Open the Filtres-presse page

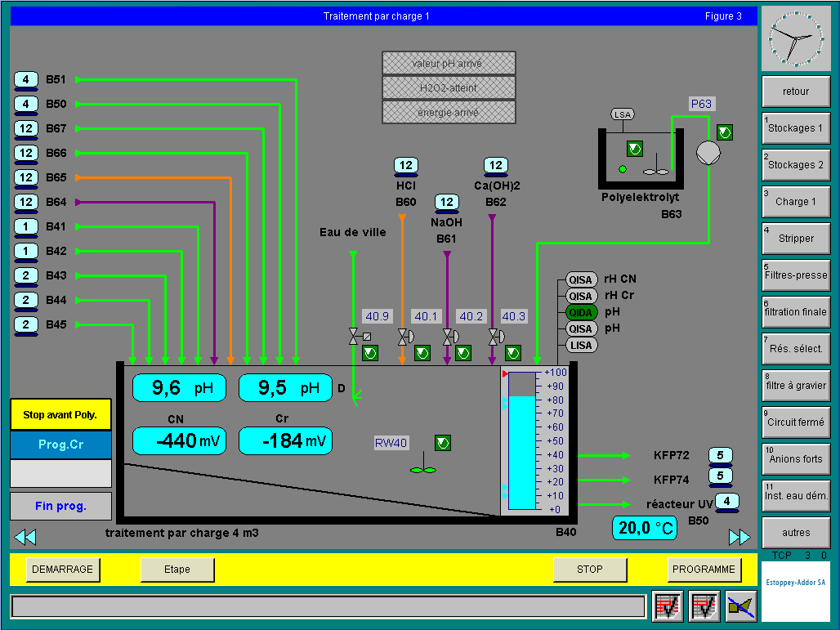(795, 275)
